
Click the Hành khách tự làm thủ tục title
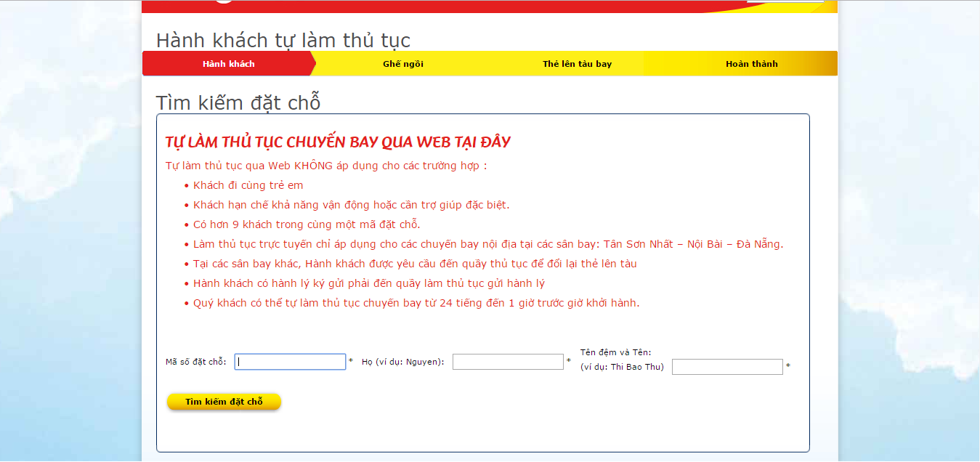pyautogui.click(x=283, y=40)
